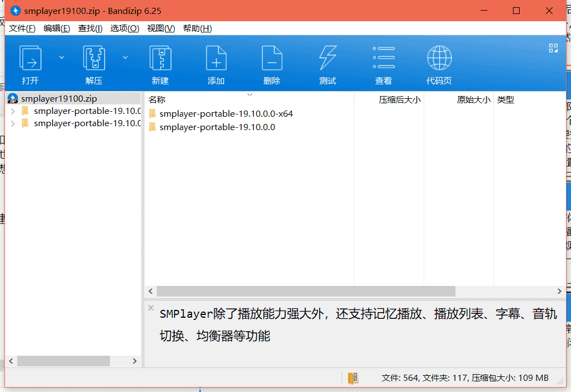This screenshot has height=392, width=571.
Task: Open the dropdown arrow next to 解压
Action: pos(125,58)
